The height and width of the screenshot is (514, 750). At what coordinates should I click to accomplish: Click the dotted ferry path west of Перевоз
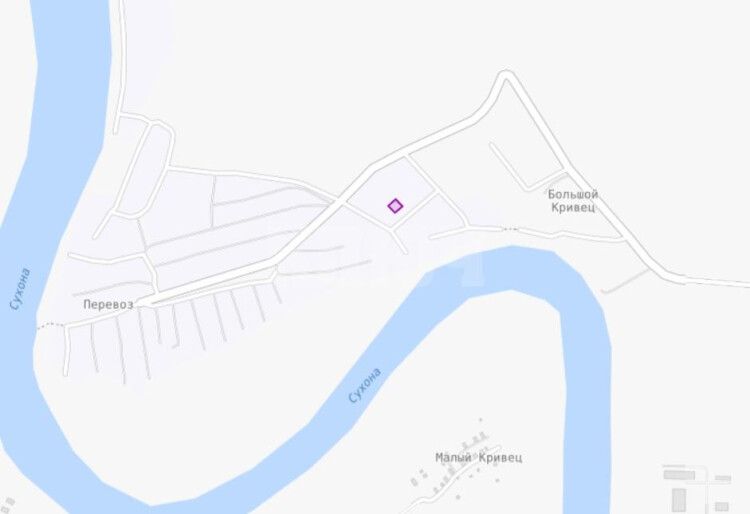[x=51, y=326]
